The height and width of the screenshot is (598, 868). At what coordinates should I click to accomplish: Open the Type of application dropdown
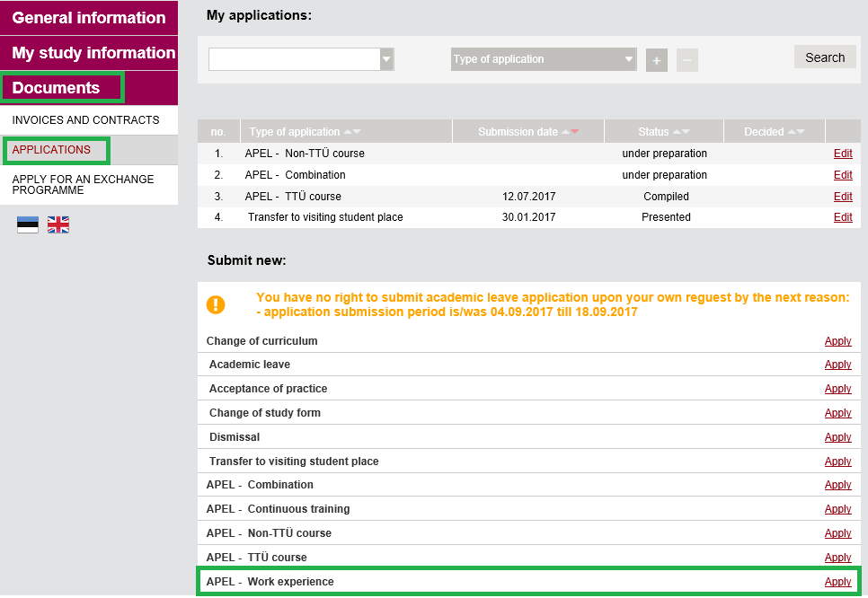click(544, 59)
